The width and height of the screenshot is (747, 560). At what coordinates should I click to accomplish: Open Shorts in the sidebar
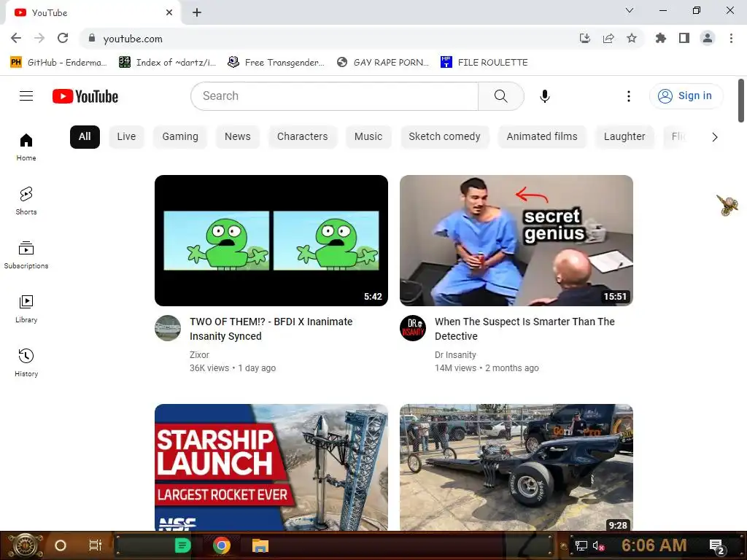[x=26, y=201]
